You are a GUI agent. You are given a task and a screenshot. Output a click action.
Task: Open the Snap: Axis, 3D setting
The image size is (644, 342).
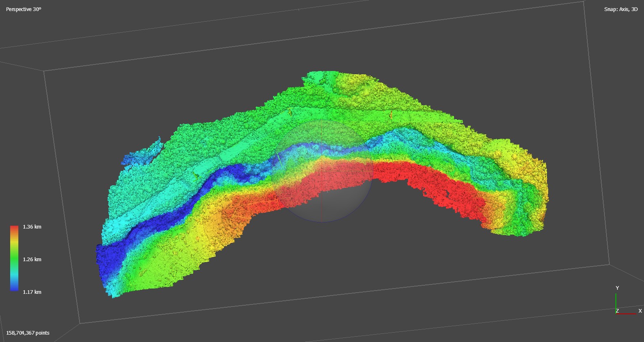[620, 9]
